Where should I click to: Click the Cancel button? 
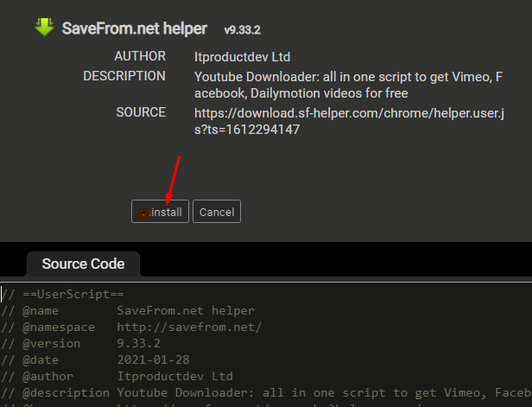pos(217,212)
